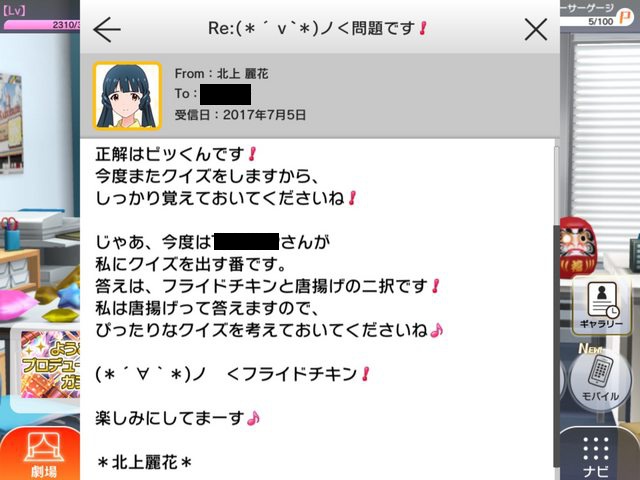Screen dimensions: 640x480
Task: Tap the 劇場 theater button
Action: [43, 455]
